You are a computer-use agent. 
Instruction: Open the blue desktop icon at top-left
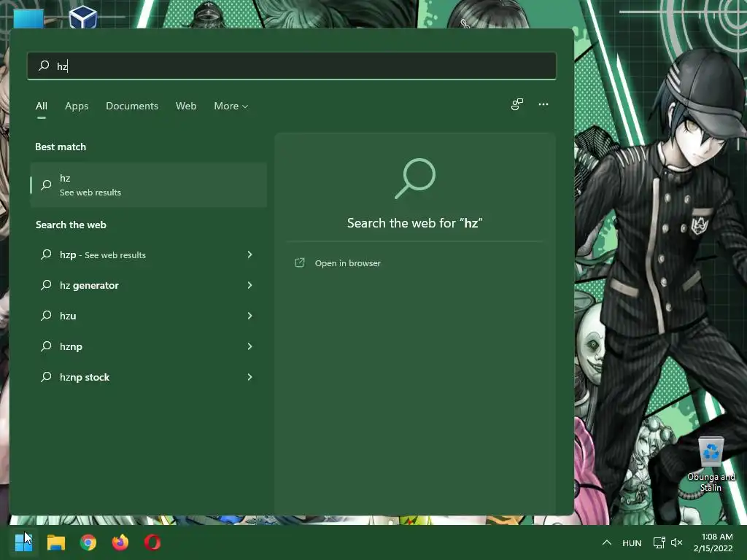click(28, 18)
